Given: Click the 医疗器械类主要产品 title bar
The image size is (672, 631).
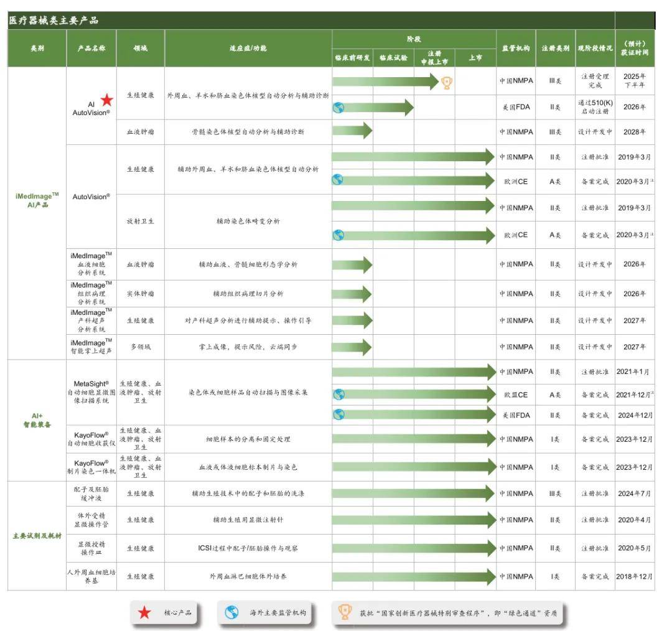Looking at the screenshot, I should [x=311, y=21].
